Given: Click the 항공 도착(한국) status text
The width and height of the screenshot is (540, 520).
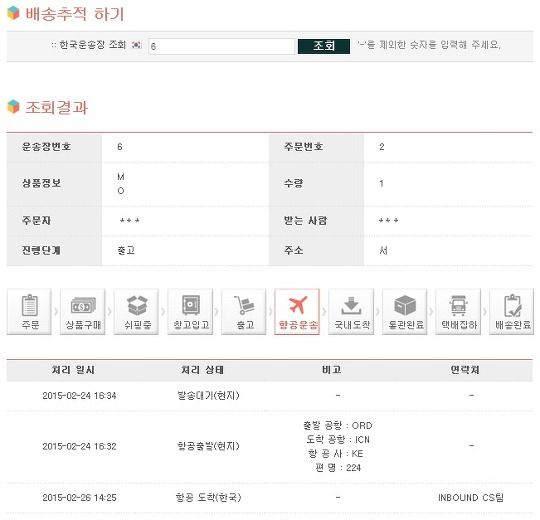Looking at the screenshot, I should pos(208,497).
